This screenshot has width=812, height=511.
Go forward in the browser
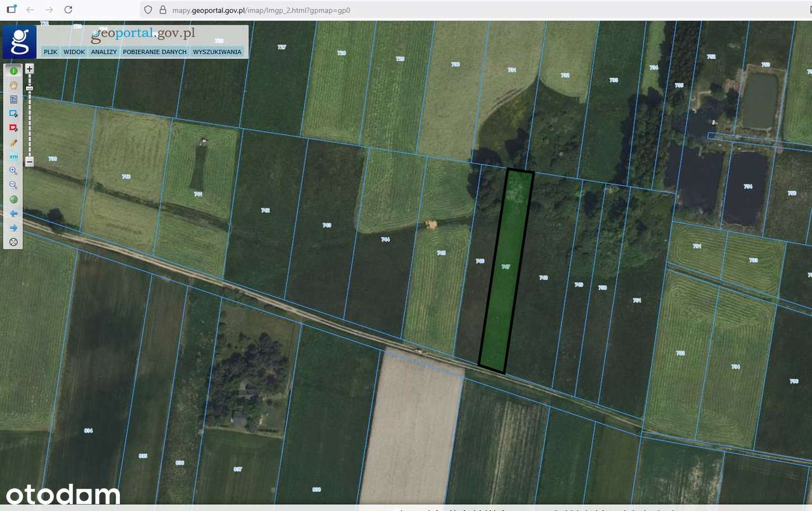[49, 10]
